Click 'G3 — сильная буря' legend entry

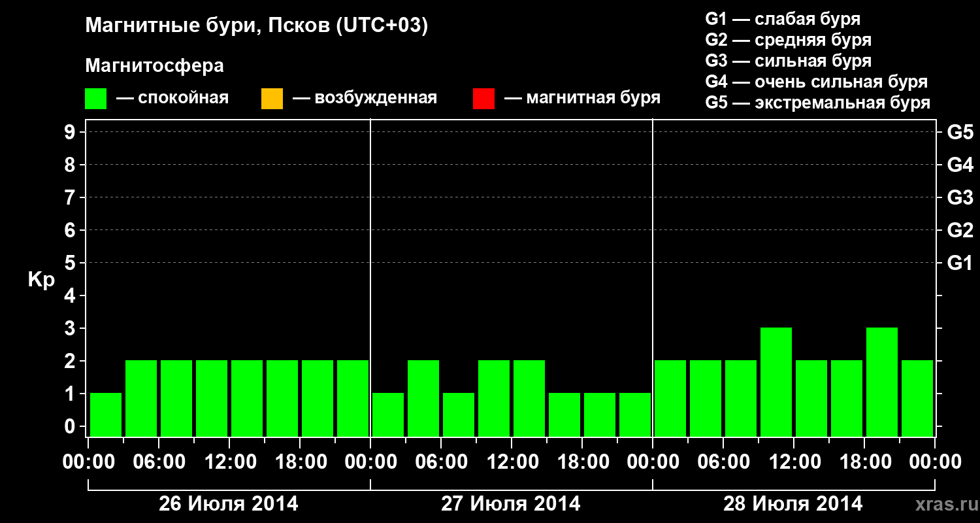point(788,61)
